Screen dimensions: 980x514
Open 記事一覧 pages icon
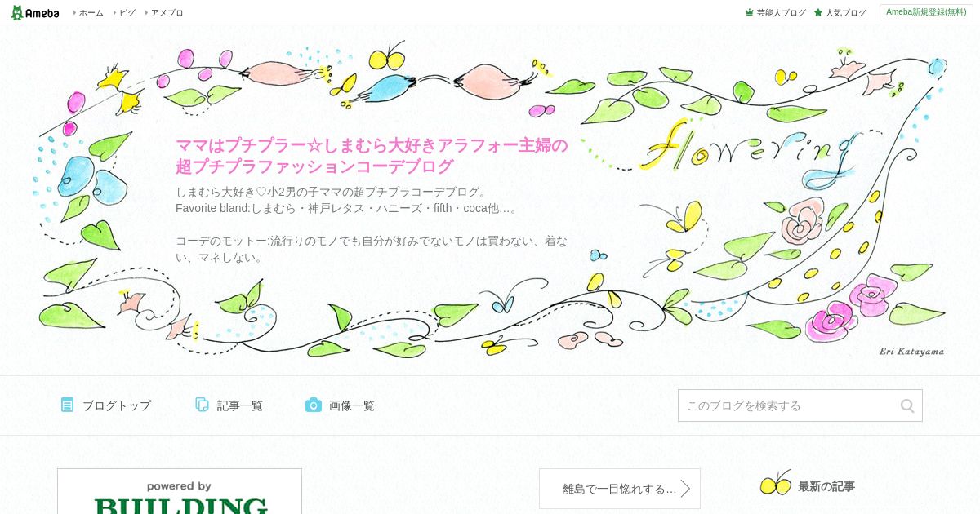point(202,405)
